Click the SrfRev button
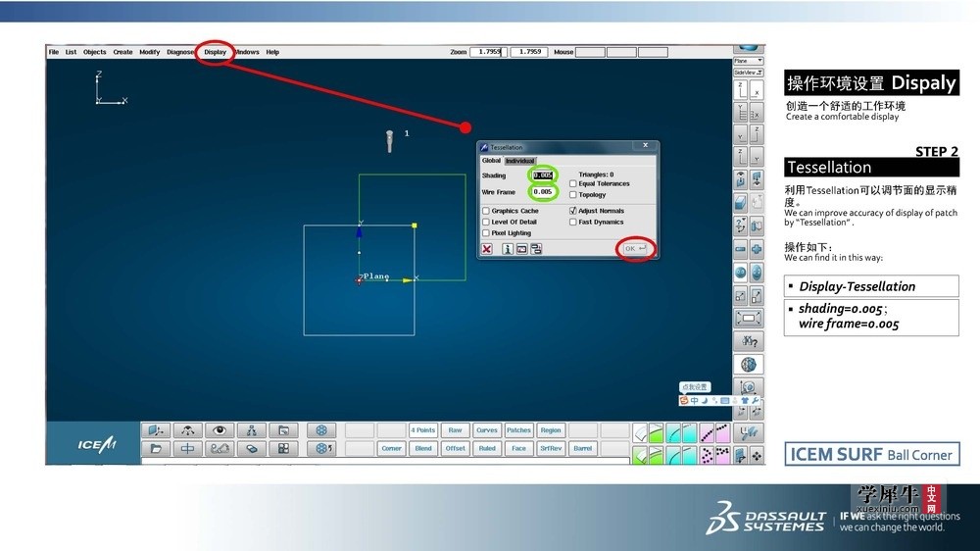 coord(551,448)
